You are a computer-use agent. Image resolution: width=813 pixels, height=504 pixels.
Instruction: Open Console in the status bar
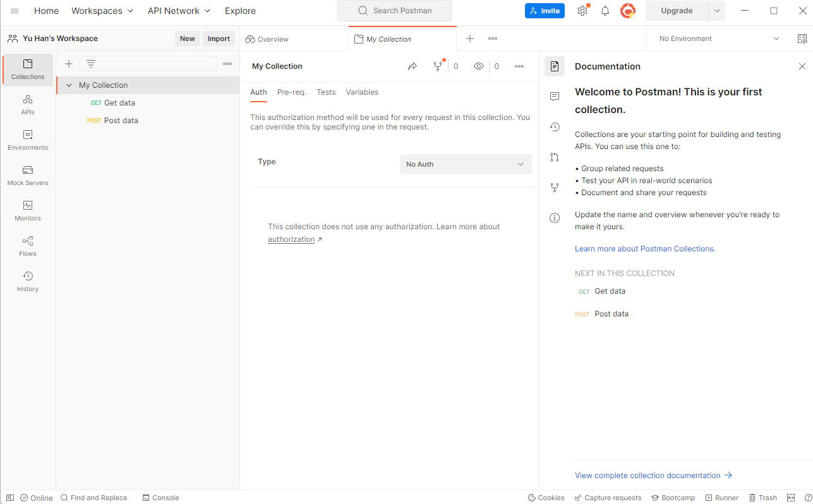click(x=160, y=498)
